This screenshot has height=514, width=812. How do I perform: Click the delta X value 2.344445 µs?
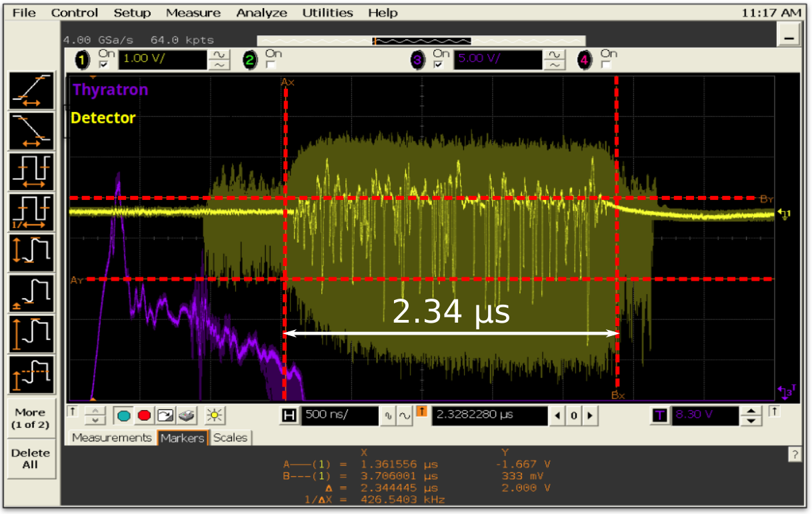point(399,488)
